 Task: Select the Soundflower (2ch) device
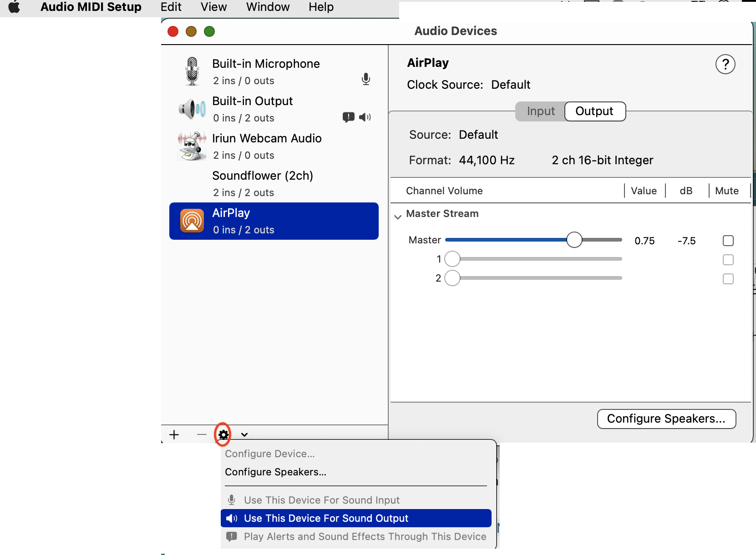(x=274, y=184)
